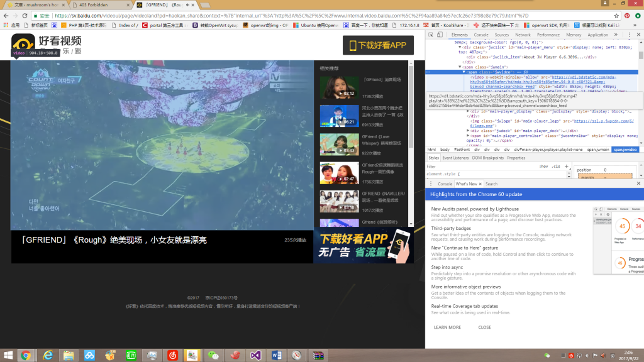
Task: Add a new style rule with plus
Action: (x=567, y=166)
